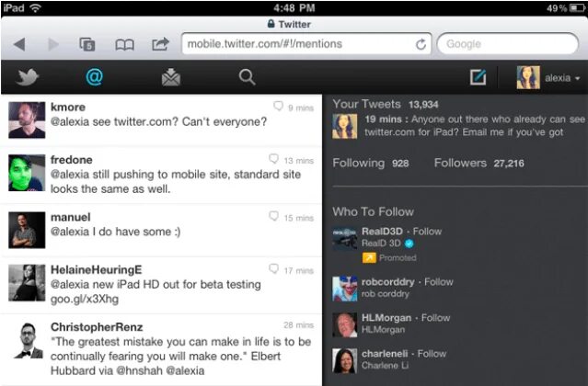Open the Safari bookmarks book icon
Image resolution: width=588 pixels, height=386 pixels.
(x=124, y=44)
